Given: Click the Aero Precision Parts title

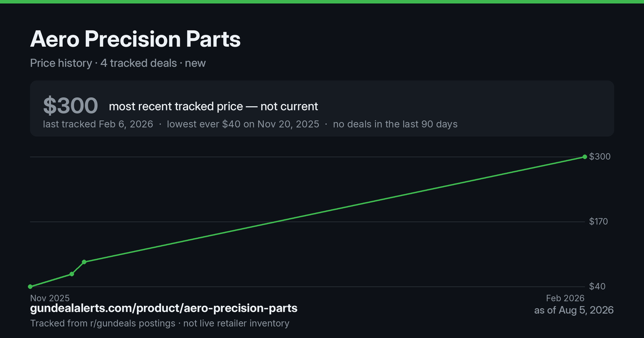Looking at the screenshot, I should 135,40.
